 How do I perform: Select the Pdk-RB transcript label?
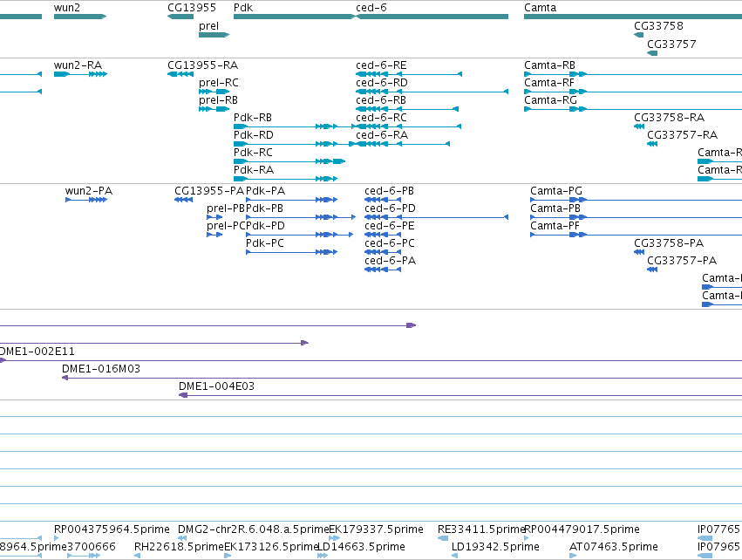coord(253,118)
